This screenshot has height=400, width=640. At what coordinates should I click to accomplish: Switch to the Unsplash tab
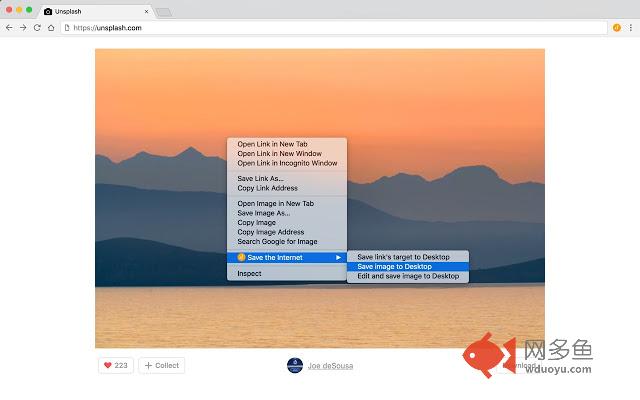(90, 11)
